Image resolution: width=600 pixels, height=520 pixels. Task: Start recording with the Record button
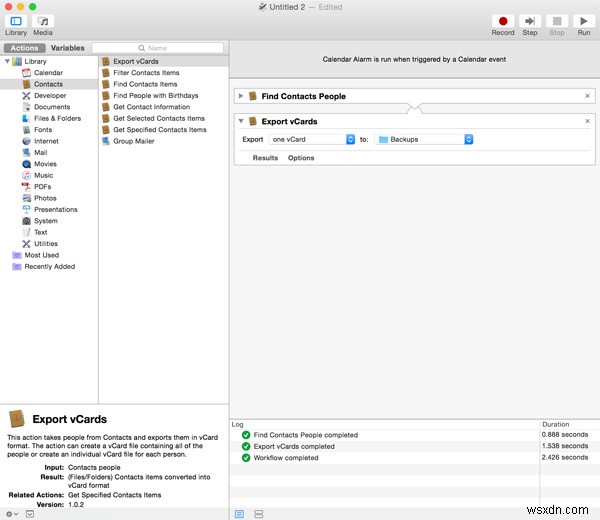[503, 21]
